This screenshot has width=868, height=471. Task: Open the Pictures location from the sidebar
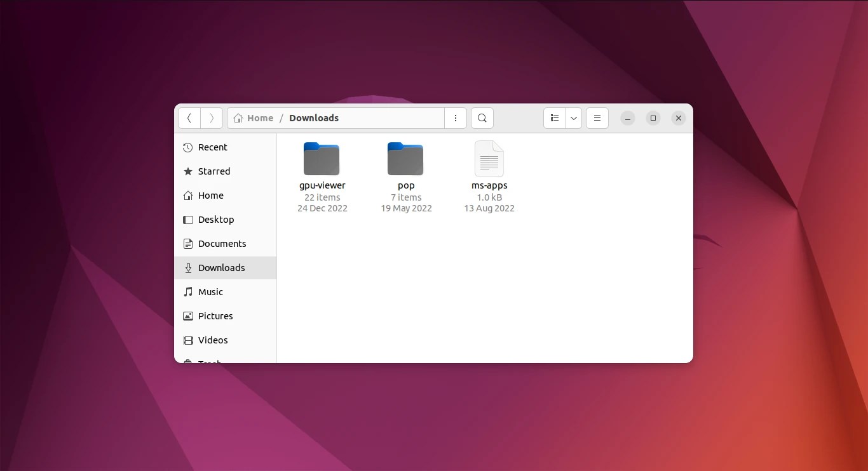215,316
